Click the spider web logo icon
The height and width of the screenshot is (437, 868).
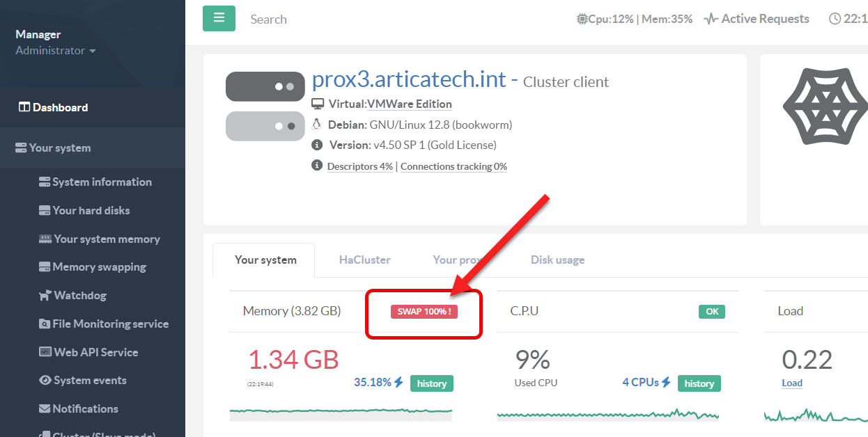825,106
